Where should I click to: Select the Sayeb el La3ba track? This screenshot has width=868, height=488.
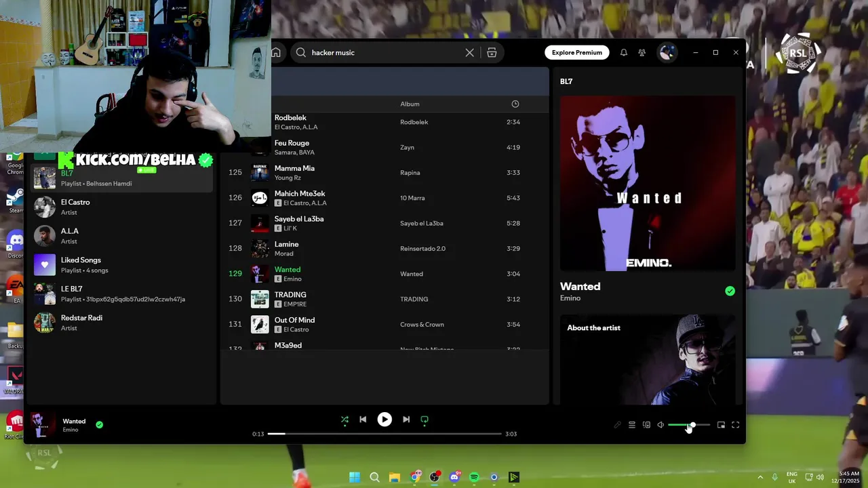pyautogui.click(x=384, y=223)
